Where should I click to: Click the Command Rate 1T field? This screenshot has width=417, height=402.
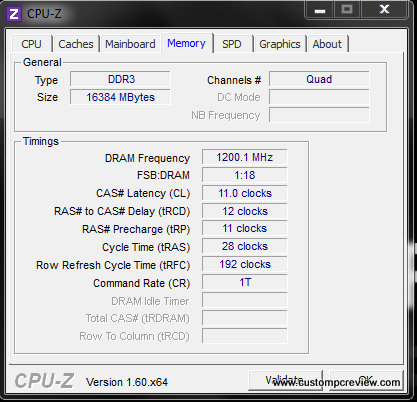pos(245,282)
